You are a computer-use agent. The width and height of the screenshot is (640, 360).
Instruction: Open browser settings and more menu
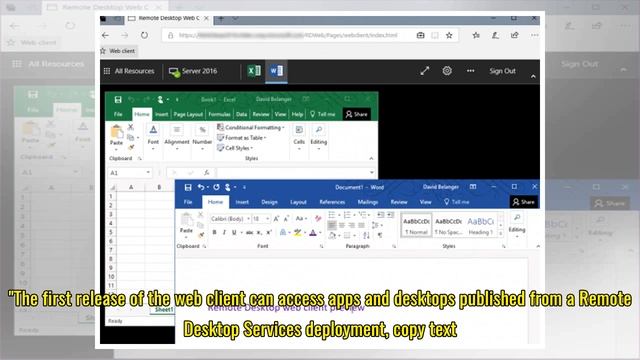tap(535, 36)
